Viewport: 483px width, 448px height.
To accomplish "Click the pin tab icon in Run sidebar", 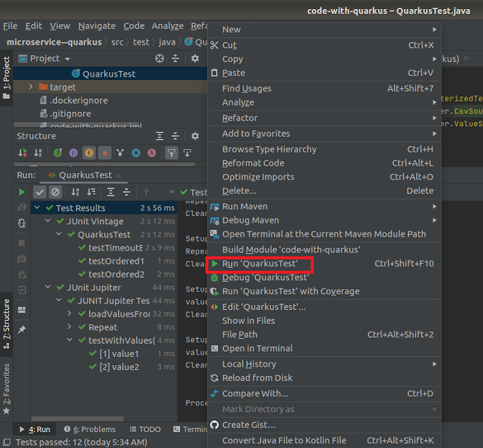I will [22, 330].
